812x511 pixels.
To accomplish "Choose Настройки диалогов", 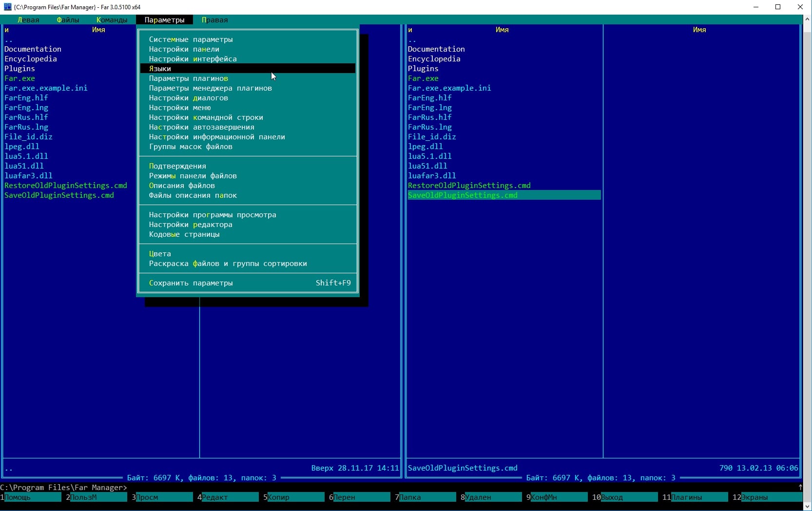I will click(248, 98).
